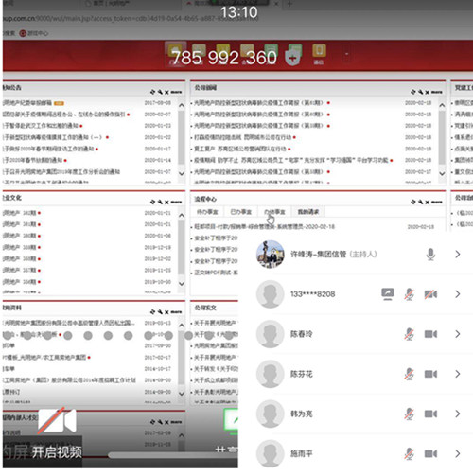Toggle 陈芬花 camera
This screenshot has height=476, width=473.
(x=430, y=374)
